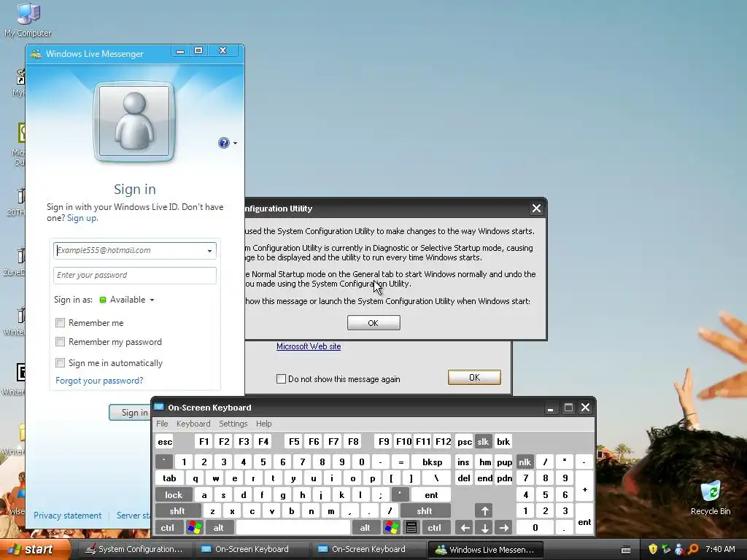Toggle the right shft key
Screen dimensions: 747x560
(425, 511)
